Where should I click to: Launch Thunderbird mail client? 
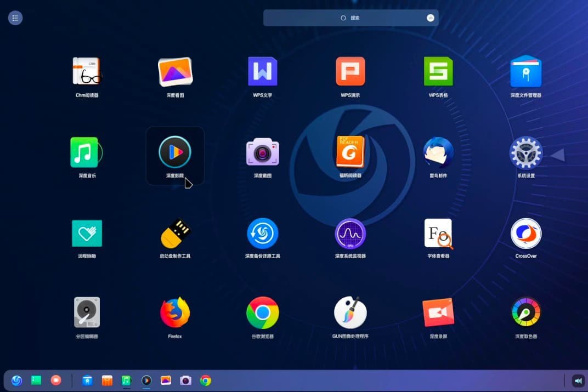click(438, 152)
